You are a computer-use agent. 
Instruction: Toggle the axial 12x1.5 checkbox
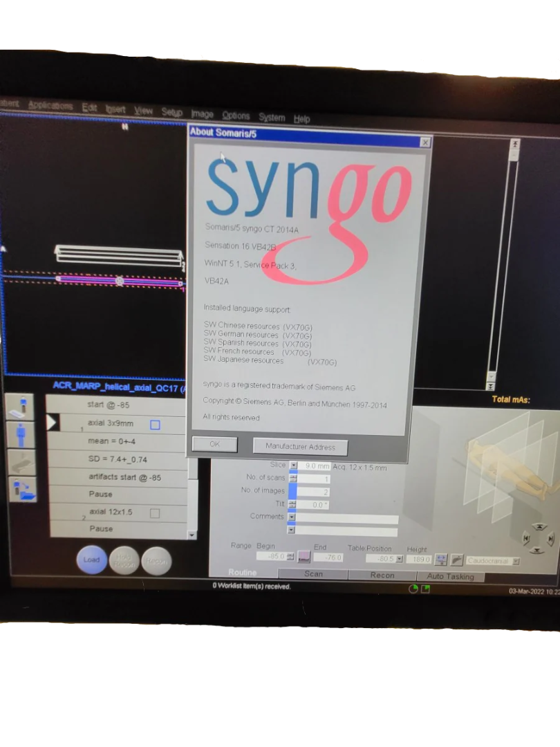pyautogui.click(x=155, y=513)
